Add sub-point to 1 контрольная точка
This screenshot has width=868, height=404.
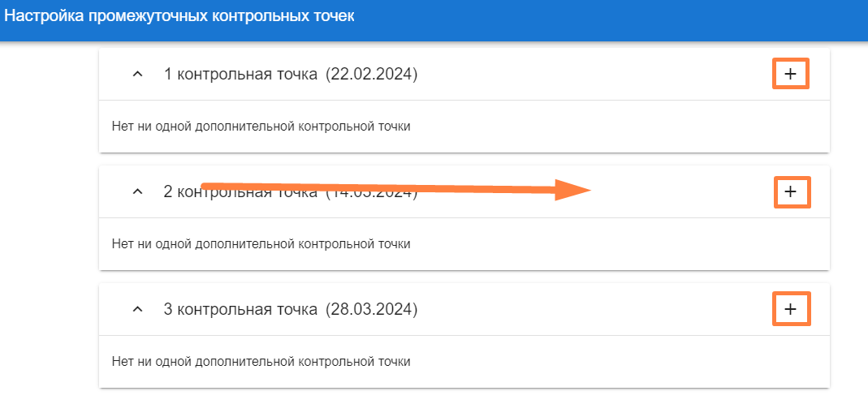coord(791,75)
